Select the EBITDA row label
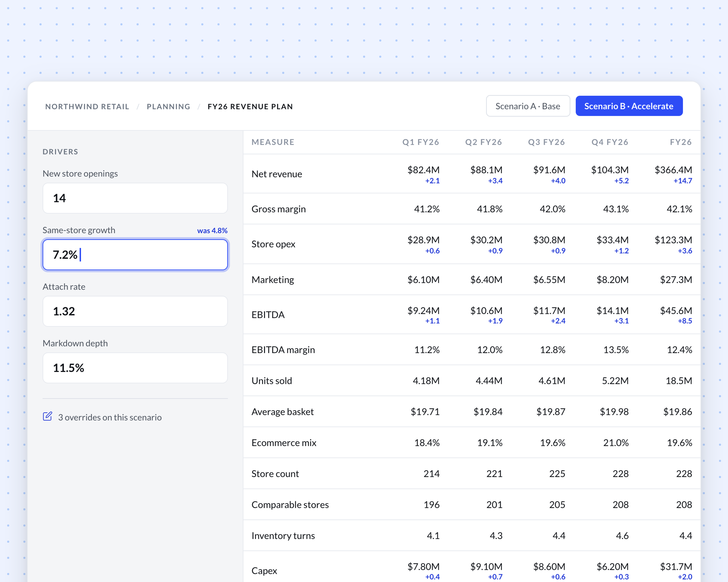 [268, 315]
